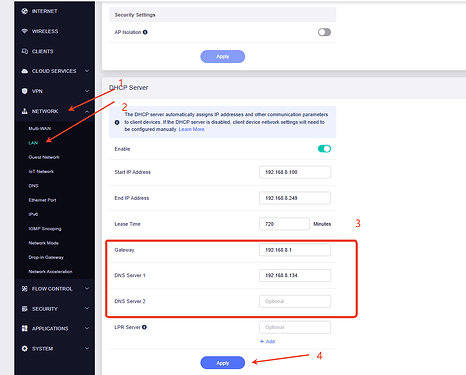Click the System gear icon

coord(24,348)
